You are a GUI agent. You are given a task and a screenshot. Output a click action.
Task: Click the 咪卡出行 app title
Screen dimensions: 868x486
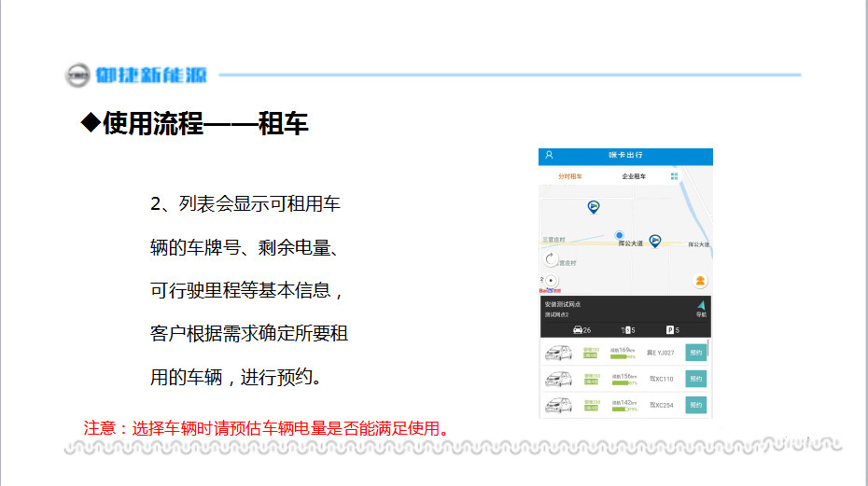coord(625,155)
